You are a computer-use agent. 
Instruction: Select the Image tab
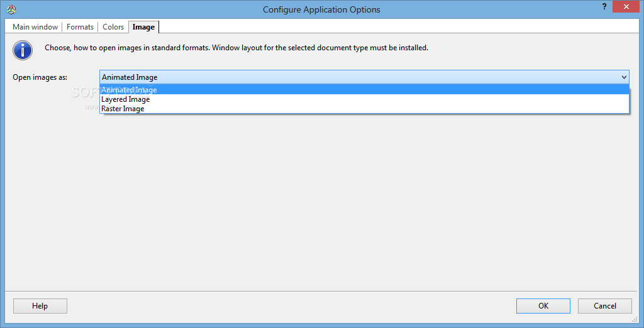(143, 26)
